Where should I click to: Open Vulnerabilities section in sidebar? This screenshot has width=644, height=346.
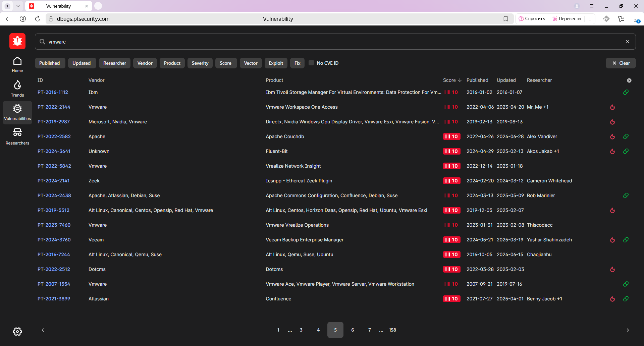17,113
